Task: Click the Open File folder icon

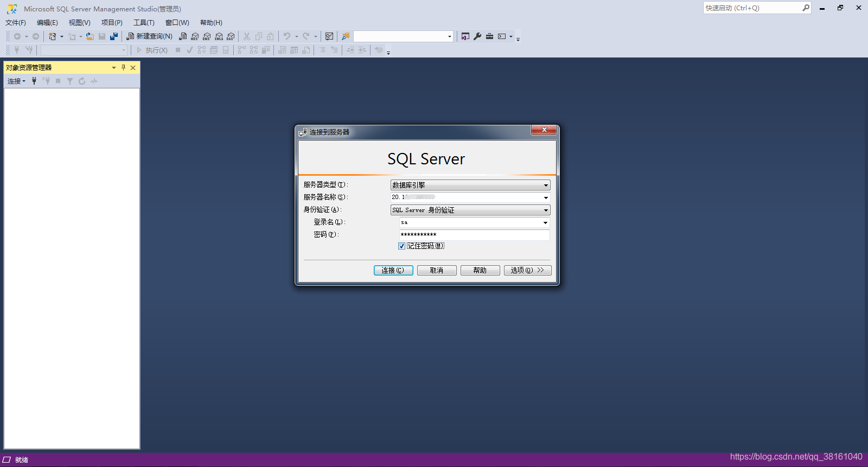Action: tap(90, 36)
